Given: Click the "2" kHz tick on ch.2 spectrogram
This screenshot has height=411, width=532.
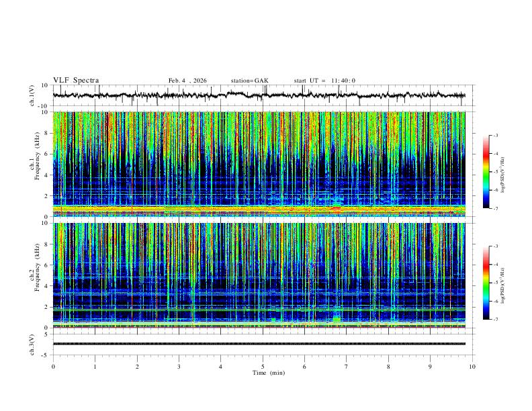Looking at the screenshot, I should click(x=46, y=307).
